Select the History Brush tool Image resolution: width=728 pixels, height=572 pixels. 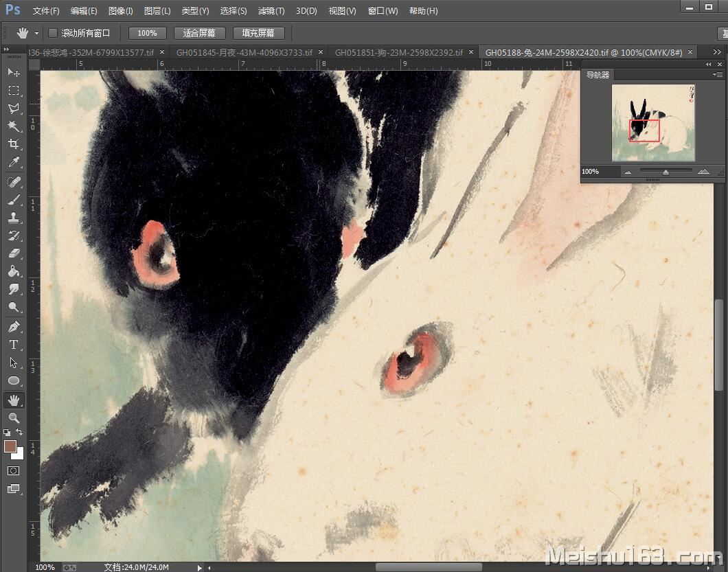(14, 236)
